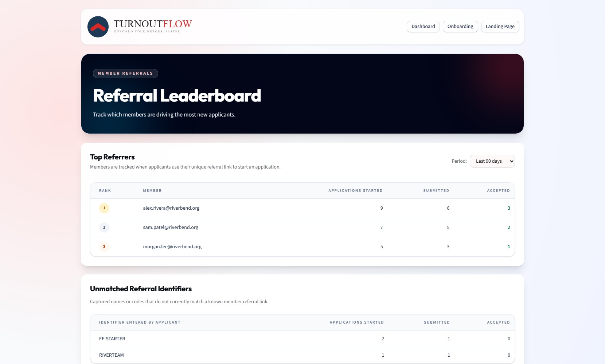Image resolution: width=605 pixels, height=364 pixels.
Task: Select alex.rivera@riverbend.org in the leaderboard
Action: pos(171,208)
